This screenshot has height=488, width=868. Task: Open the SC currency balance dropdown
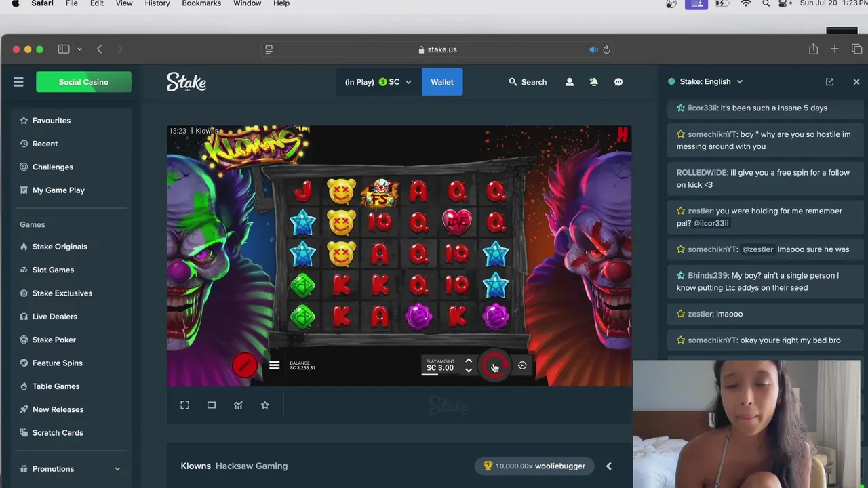[x=378, y=82]
